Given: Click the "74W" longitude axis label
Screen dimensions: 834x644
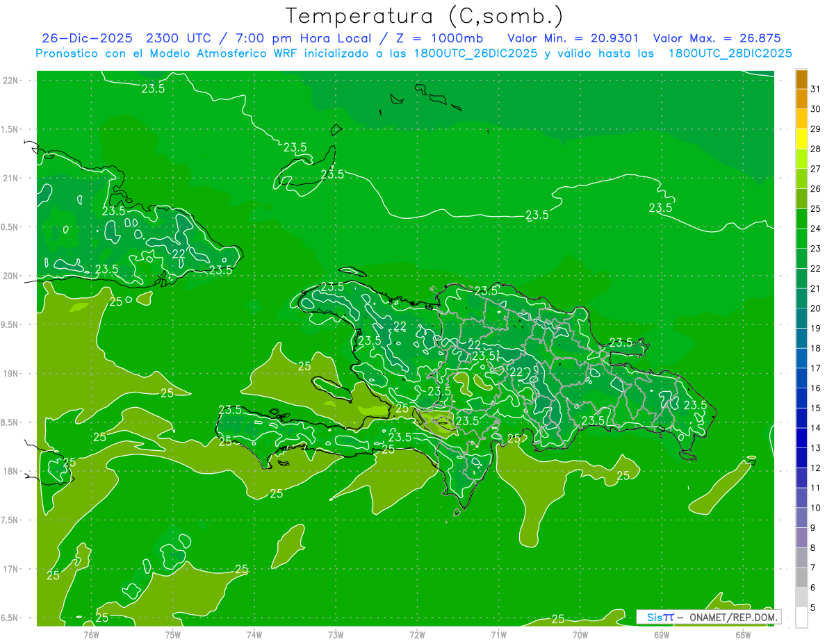Looking at the screenshot, I should tap(254, 635).
